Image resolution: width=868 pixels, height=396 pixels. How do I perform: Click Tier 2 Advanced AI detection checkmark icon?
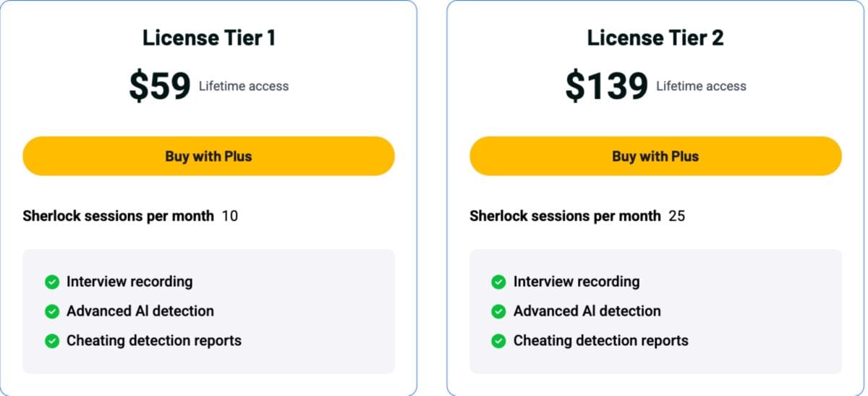pyautogui.click(x=498, y=311)
